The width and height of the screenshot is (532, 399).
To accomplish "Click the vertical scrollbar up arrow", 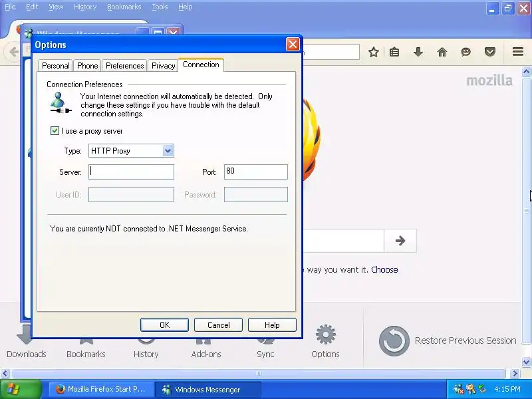I will pyautogui.click(x=526, y=72).
